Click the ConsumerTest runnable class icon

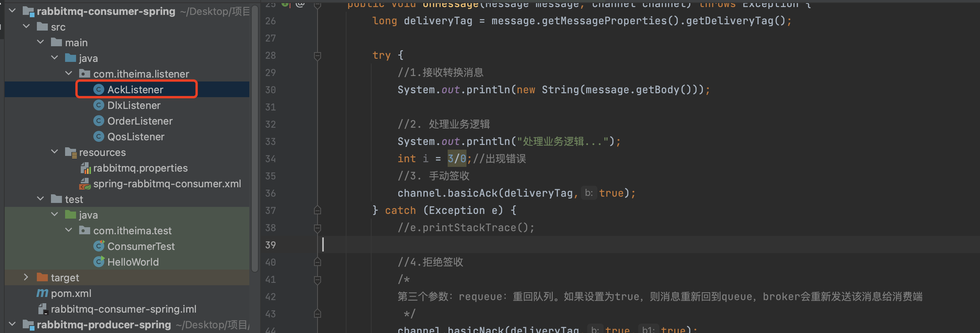point(99,246)
